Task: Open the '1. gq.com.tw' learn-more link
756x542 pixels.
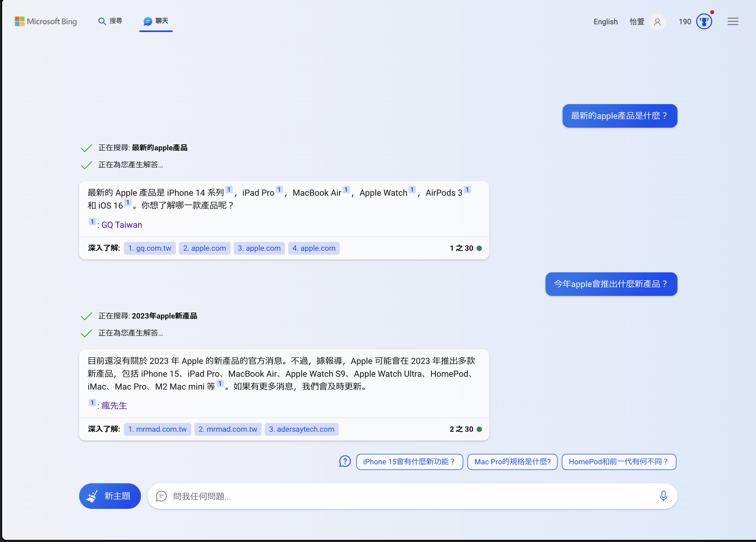Action: point(149,248)
